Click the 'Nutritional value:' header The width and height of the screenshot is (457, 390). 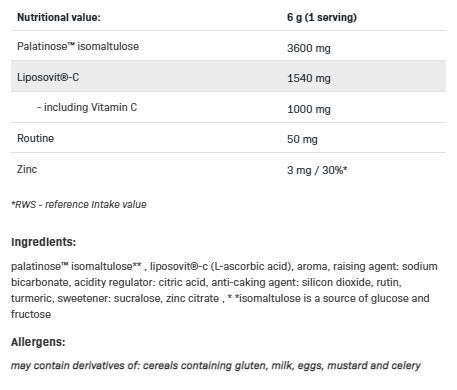click(59, 17)
